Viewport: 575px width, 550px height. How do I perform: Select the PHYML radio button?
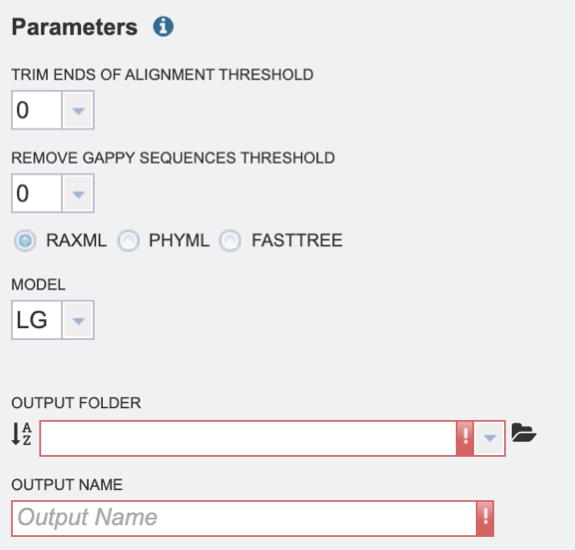point(128,241)
